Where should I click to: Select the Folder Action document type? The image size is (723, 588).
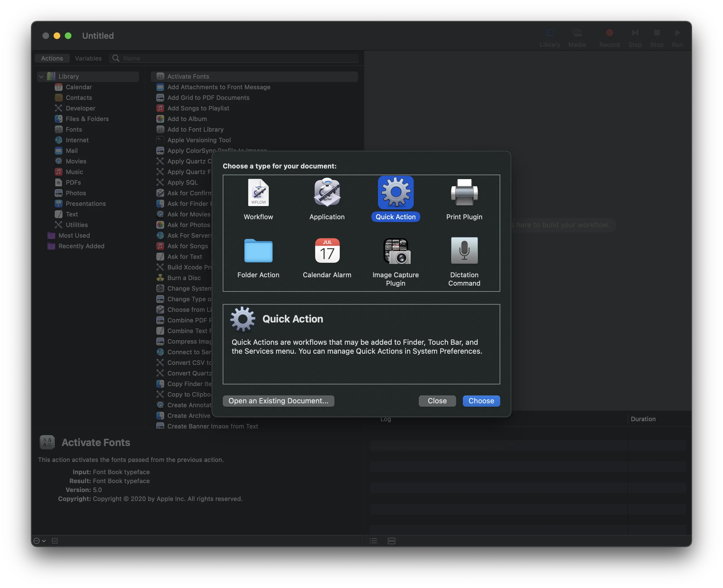click(258, 251)
